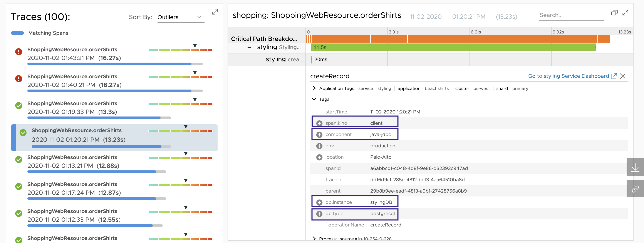Expand the Application Tags section
The image size is (644, 243).
[x=314, y=88]
